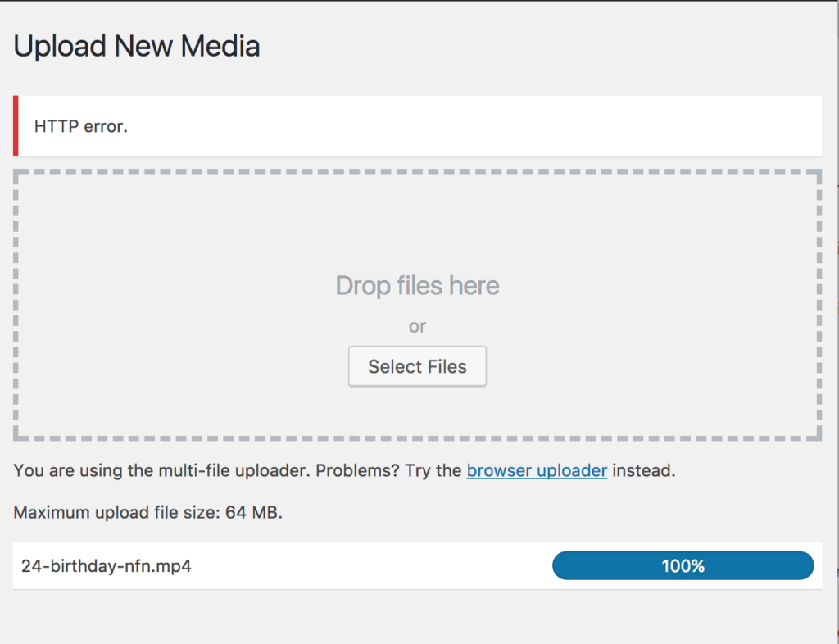839x644 pixels.
Task: Click the Select Files button
Action: click(x=417, y=366)
